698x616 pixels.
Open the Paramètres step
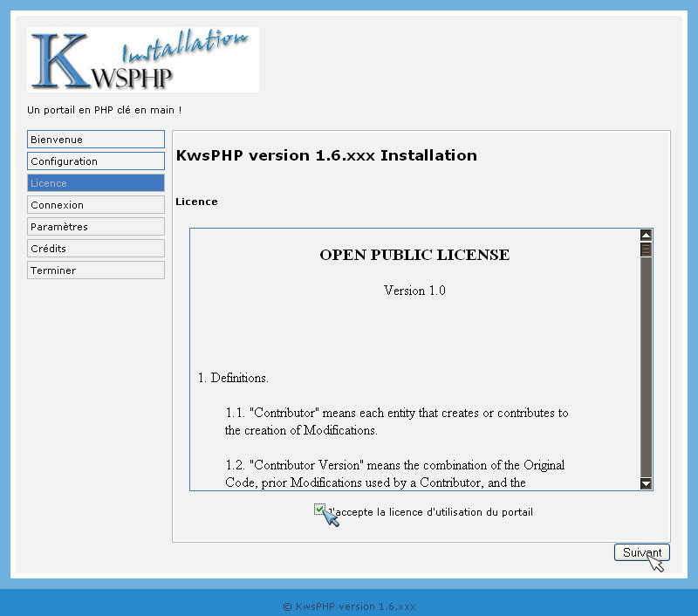[x=96, y=227]
